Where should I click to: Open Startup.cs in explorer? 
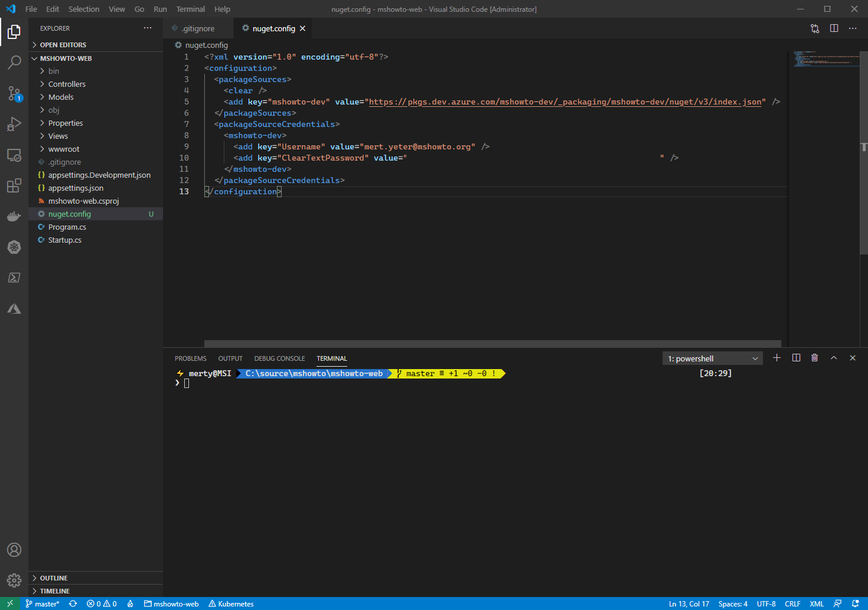click(96, 240)
